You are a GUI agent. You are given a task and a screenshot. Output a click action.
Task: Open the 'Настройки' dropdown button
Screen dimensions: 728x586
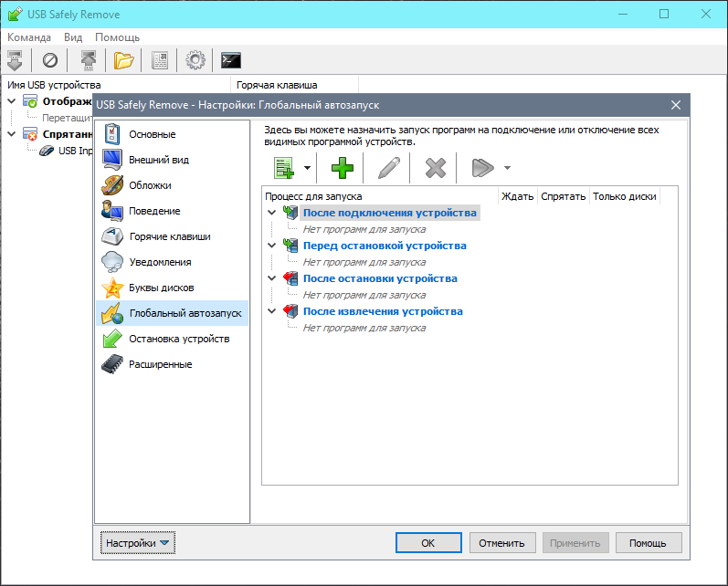point(137,543)
